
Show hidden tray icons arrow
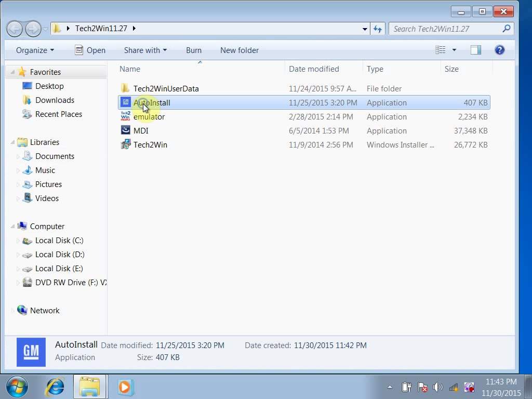(x=390, y=387)
